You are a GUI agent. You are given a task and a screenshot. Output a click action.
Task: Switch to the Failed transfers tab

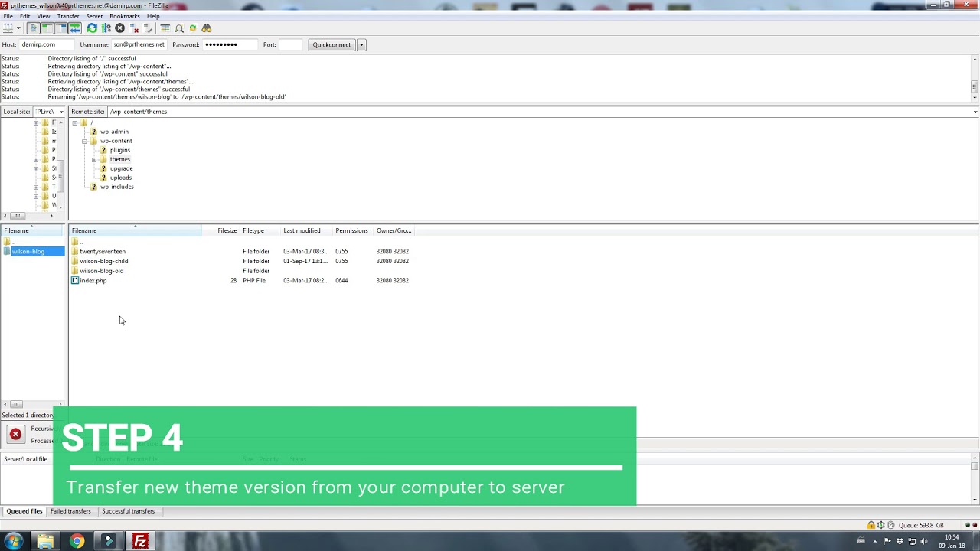tap(70, 511)
